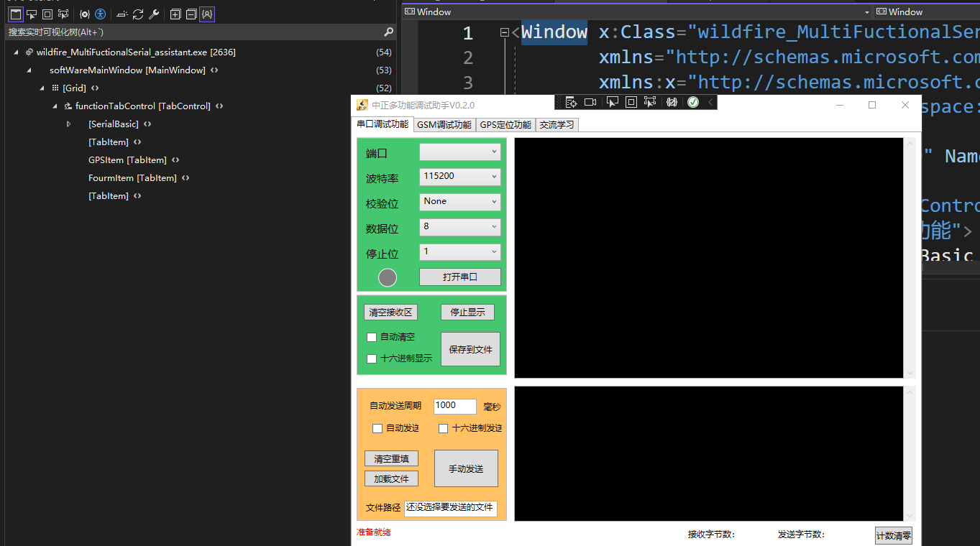Click the Expand All plus icon

[175, 14]
